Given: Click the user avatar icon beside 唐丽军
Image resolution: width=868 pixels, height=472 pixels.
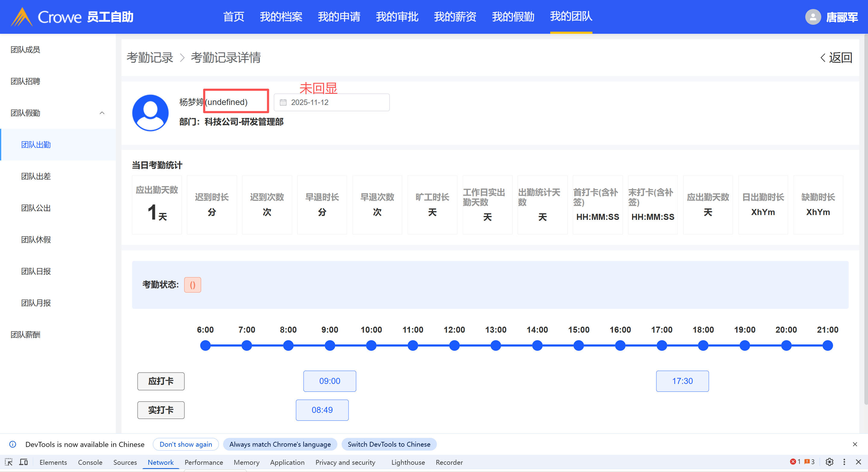Looking at the screenshot, I should (x=813, y=17).
